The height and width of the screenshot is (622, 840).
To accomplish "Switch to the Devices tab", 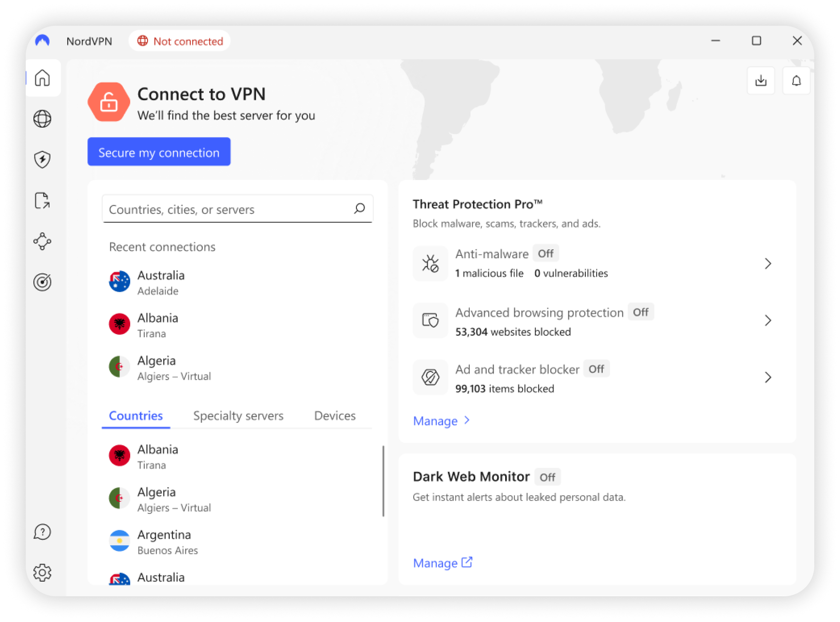I will [x=335, y=416].
